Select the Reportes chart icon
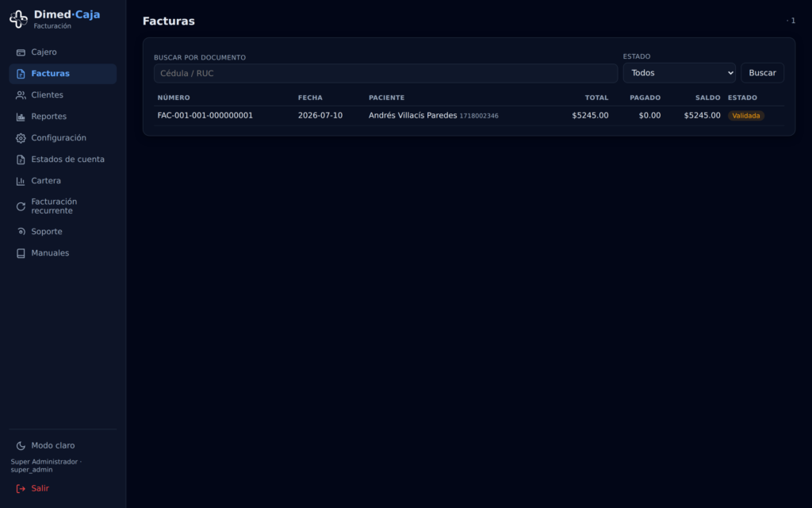This screenshot has height=508, width=812. (x=21, y=117)
